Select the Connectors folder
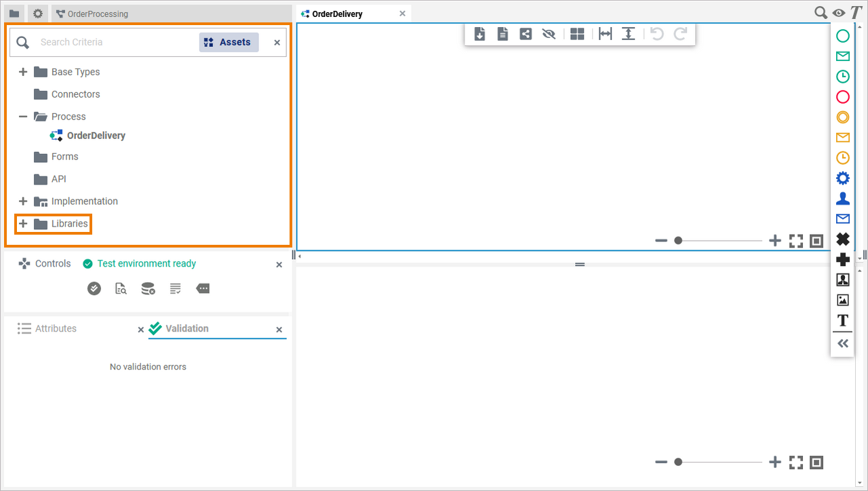This screenshot has height=491, width=868. pos(66,94)
